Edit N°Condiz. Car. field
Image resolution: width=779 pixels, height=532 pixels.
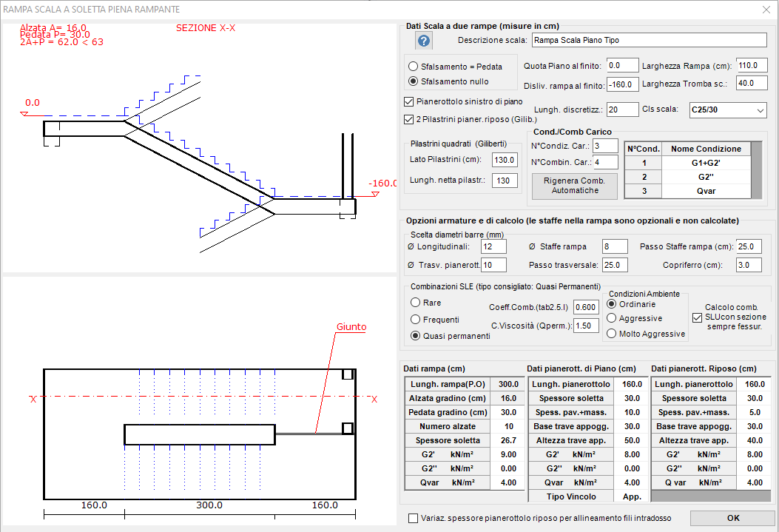click(x=606, y=146)
